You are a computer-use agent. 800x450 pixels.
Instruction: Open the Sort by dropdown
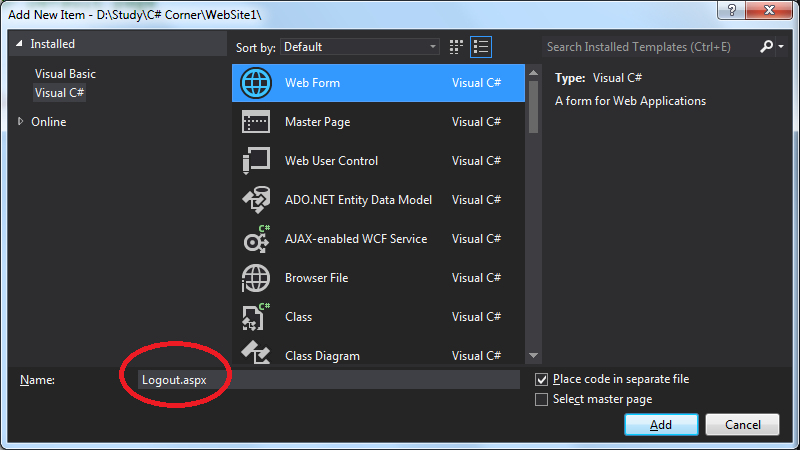click(359, 47)
